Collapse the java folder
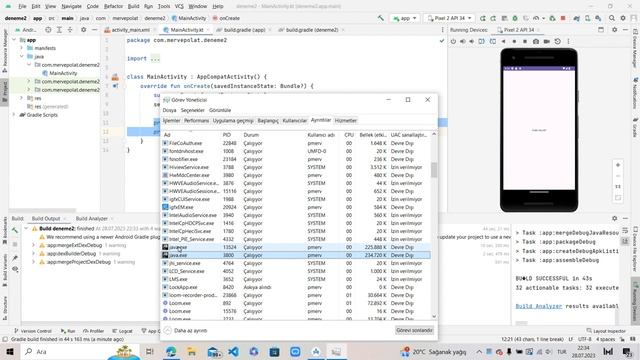This screenshot has height=360, width=640. coord(22,56)
